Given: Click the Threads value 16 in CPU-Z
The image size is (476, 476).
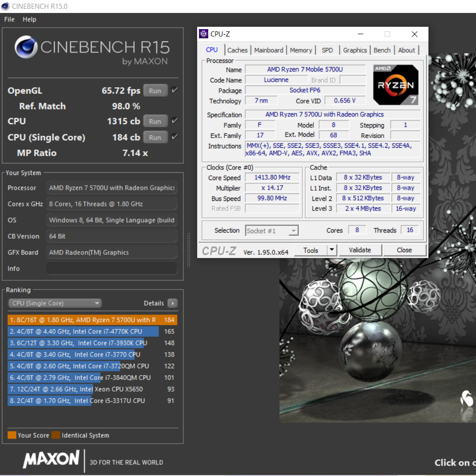Looking at the screenshot, I should (x=410, y=230).
